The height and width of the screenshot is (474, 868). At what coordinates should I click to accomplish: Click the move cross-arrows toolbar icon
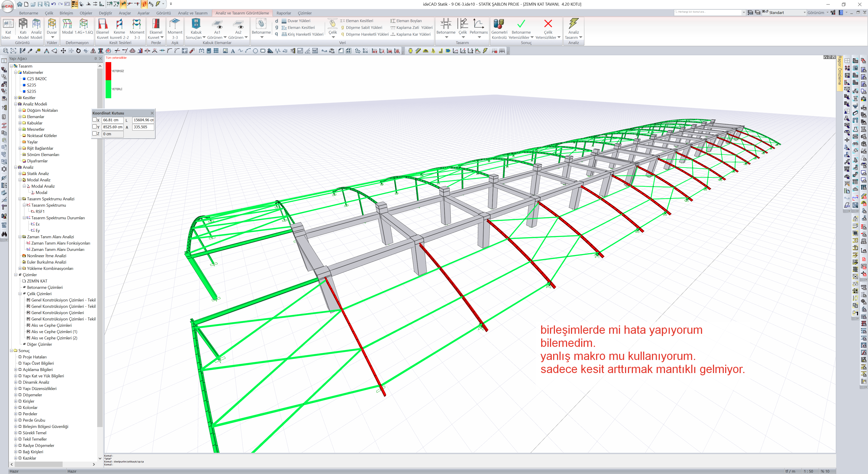click(63, 51)
